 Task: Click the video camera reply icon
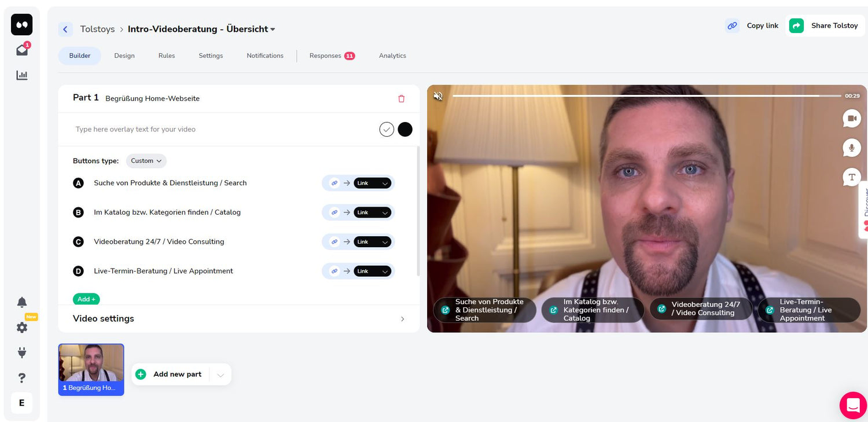tap(851, 119)
